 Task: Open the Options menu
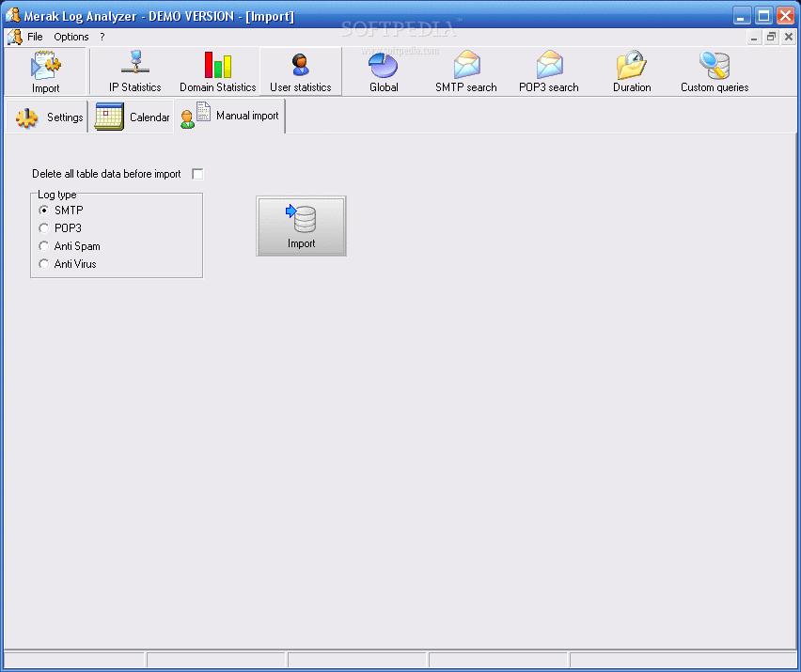(71, 37)
